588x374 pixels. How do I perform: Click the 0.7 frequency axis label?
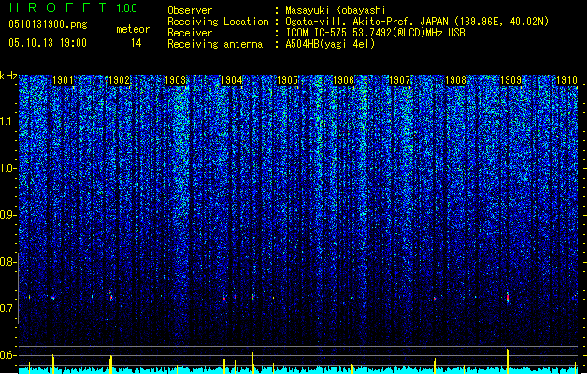(x=7, y=309)
